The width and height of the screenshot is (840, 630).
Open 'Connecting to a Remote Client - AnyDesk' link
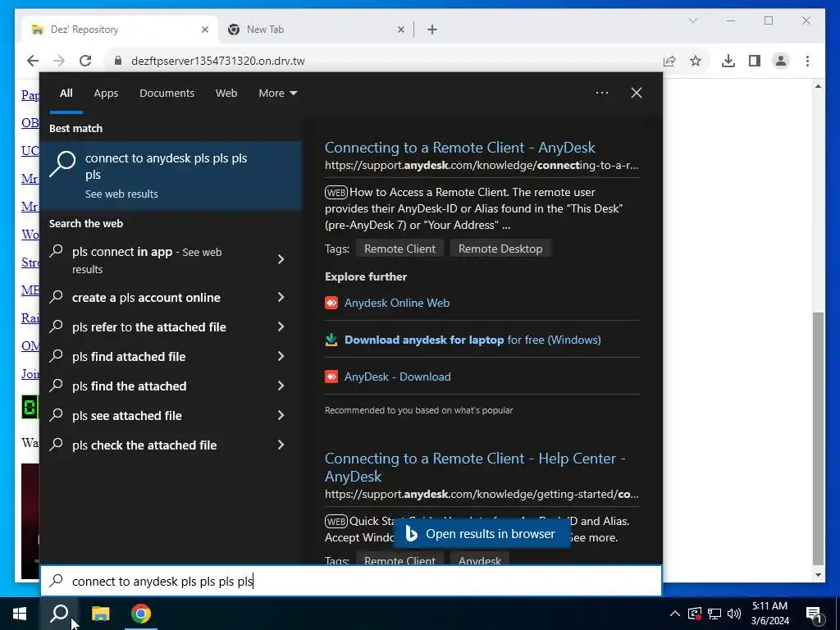pos(459,148)
